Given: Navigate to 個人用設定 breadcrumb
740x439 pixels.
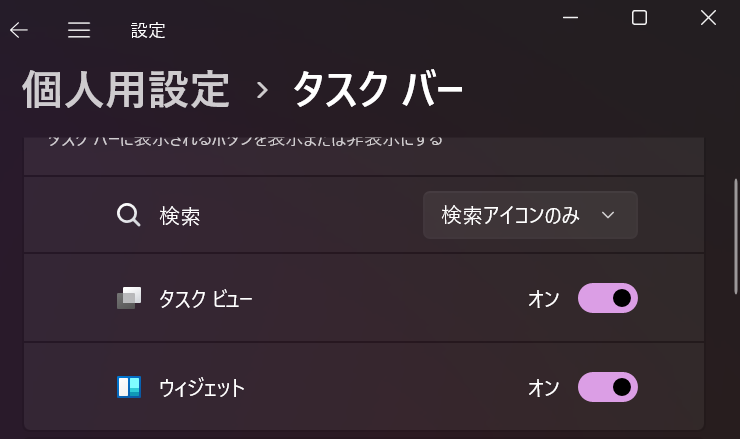Looking at the screenshot, I should [x=126, y=89].
